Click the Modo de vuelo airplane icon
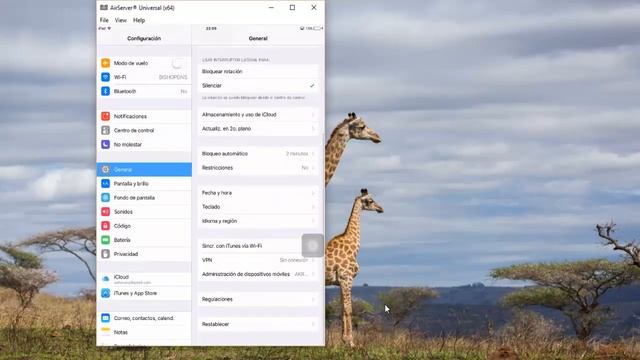The width and height of the screenshot is (640, 360). click(105, 63)
